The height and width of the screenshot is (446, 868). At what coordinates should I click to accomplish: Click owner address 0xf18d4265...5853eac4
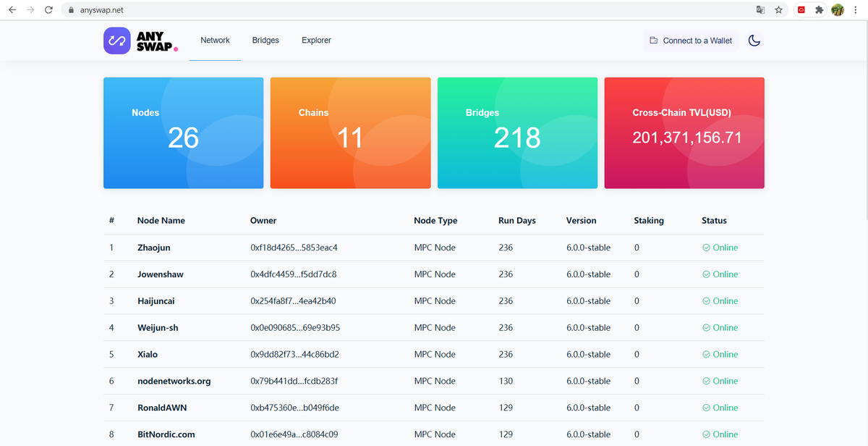[294, 248]
